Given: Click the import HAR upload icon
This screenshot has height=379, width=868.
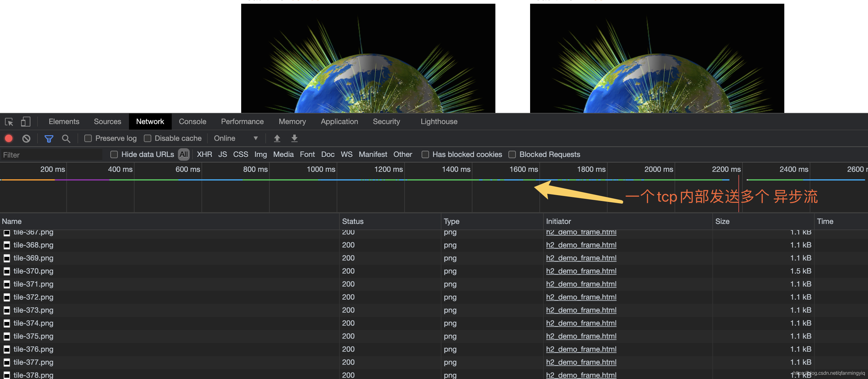Looking at the screenshot, I should click(277, 138).
